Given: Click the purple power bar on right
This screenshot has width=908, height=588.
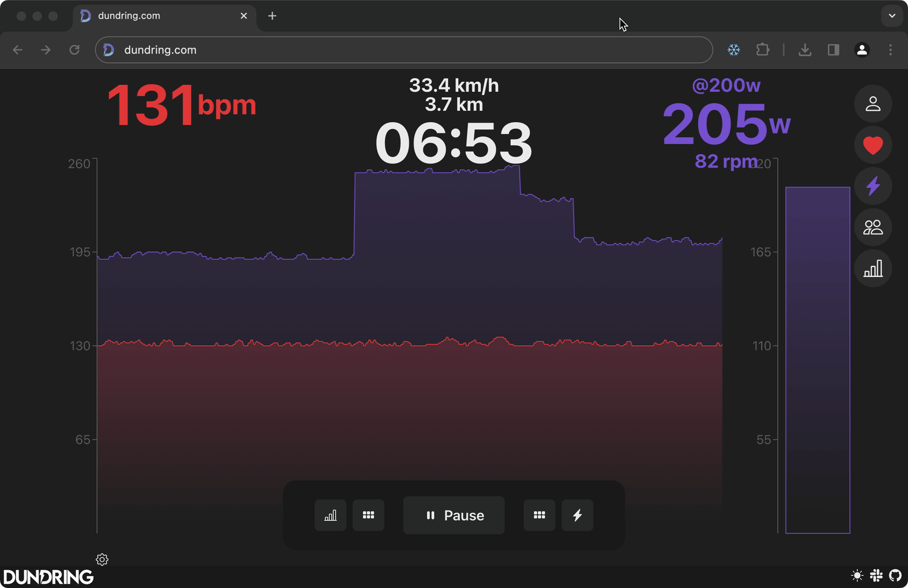Looking at the screenshot, I should (x=818, y=360).
